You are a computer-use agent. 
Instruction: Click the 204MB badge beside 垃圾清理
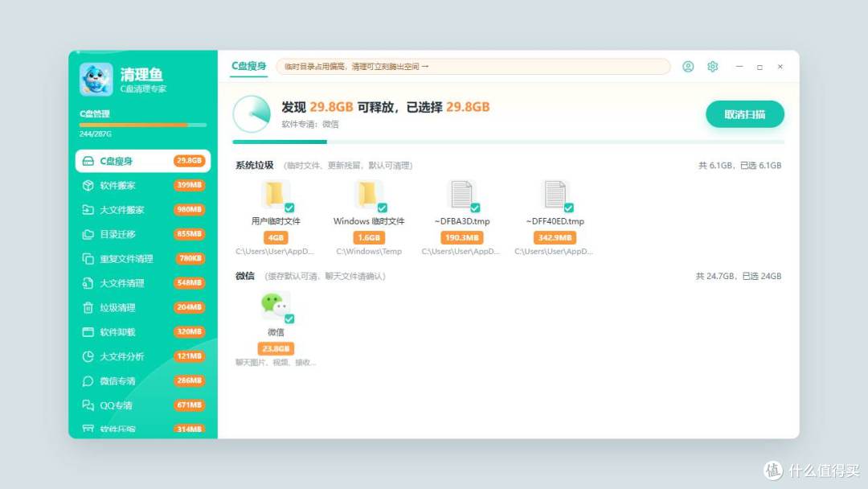coord(190,306)
